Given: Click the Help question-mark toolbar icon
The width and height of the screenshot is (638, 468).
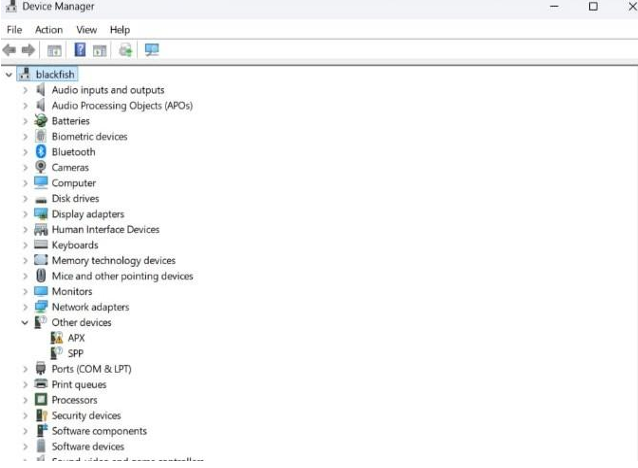Looking at the screenshot, I should pos(80,50).
